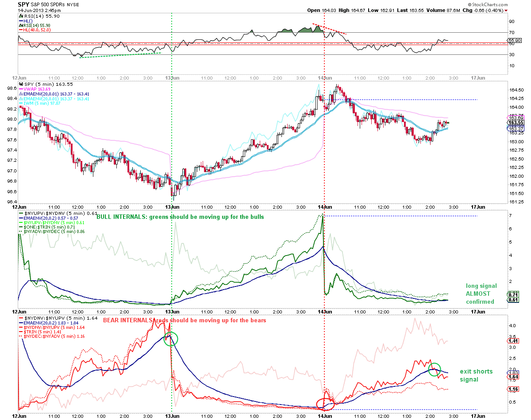Click the 55.90 value tag on RSI axis

514,40
